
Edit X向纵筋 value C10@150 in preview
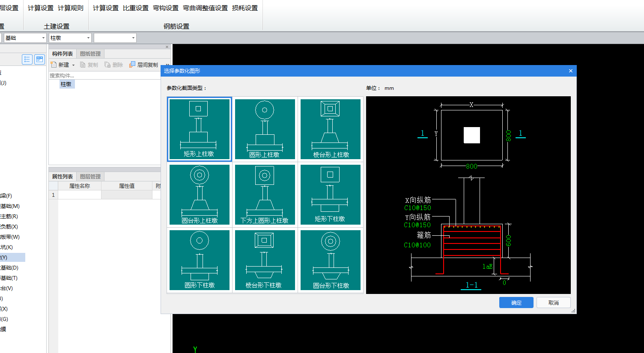pos(417,208)
